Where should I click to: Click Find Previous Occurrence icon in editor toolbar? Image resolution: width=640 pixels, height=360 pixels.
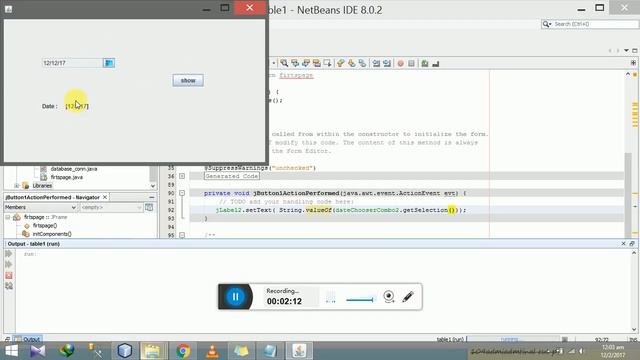(295, 63)
